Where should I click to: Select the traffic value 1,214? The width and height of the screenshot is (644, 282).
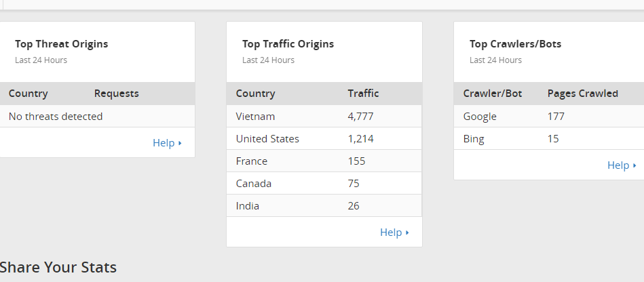(360, 139)
